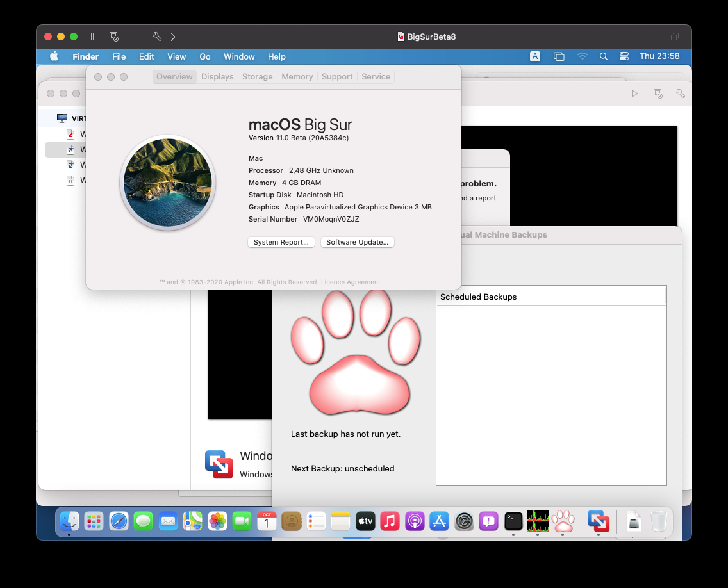Select the highlighted second VM in sidebar

click(65, 149)
